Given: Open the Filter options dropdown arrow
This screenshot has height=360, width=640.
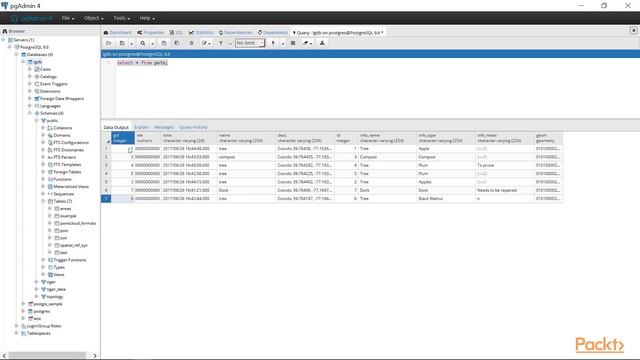Looking at the screenshot, I should click(x=230, y=43).
